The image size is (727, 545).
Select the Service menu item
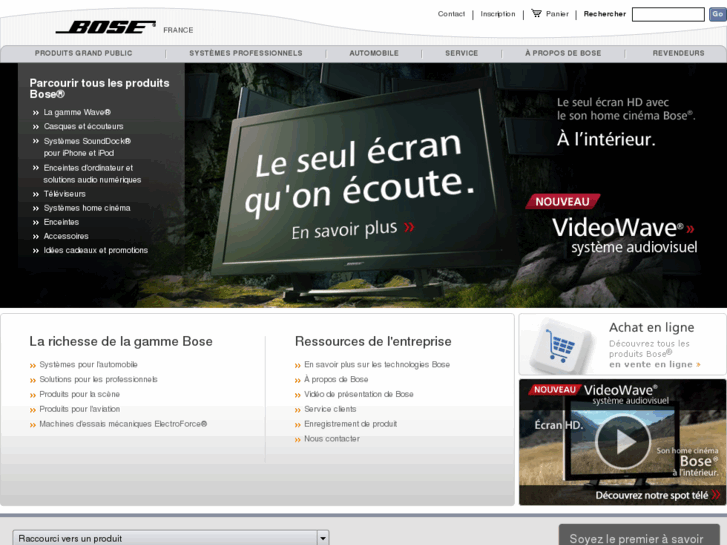(x=461, y=53)
